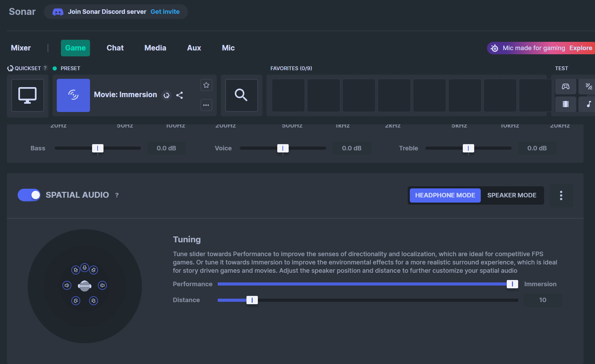Screen dimensions: 595x364
Task: Open preset search with the magnifier icon
Action: pyautogui.click(x=241, y=95)
